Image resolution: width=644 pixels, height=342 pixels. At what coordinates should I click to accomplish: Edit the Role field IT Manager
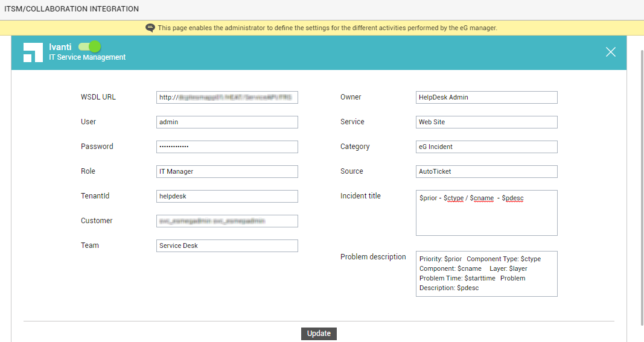coord(227,172)
